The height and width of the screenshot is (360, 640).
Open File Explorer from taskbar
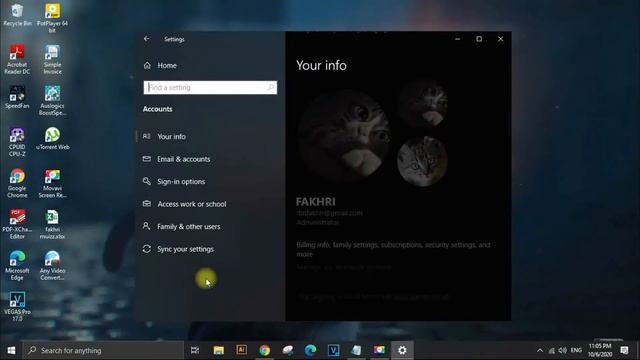(219, 350)
